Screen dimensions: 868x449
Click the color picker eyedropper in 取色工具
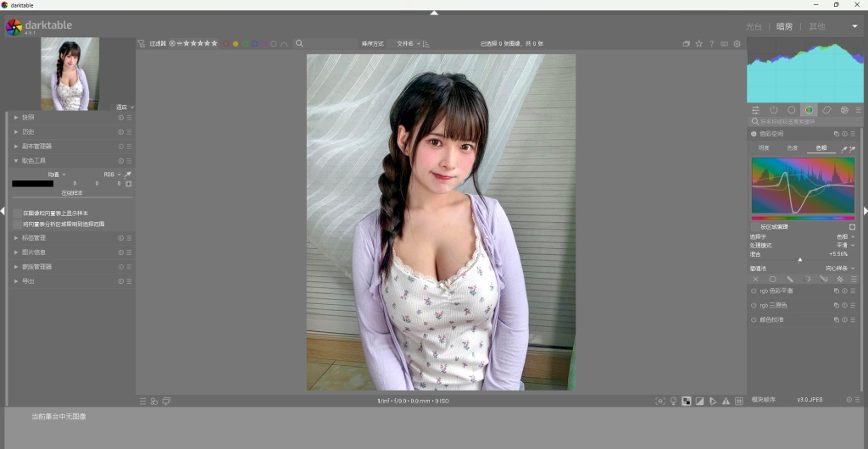pos(128,174)
